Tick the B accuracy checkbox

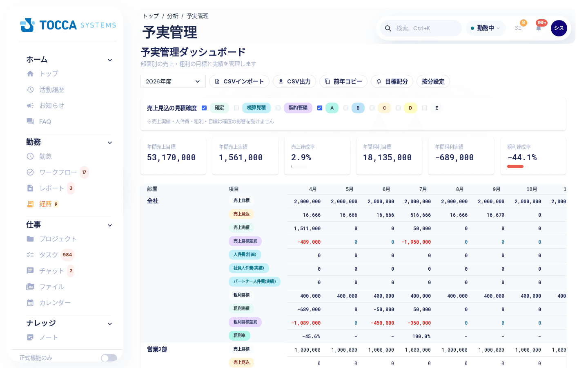point(346,108)
